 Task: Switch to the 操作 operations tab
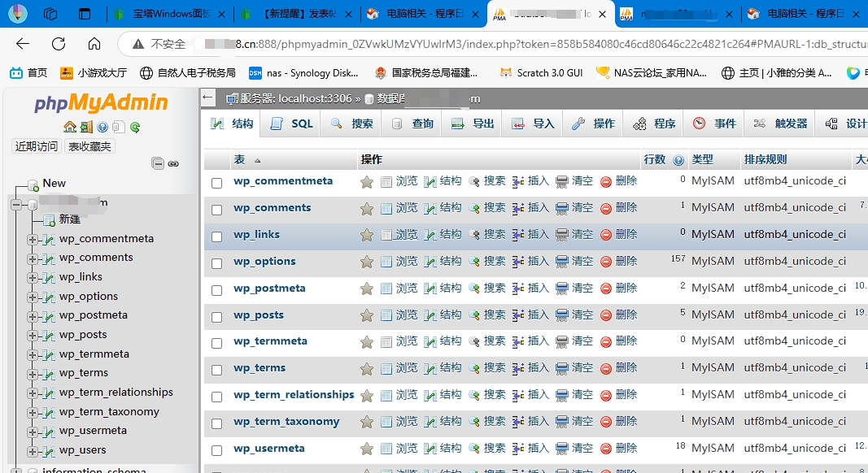(x=593, y=124)
